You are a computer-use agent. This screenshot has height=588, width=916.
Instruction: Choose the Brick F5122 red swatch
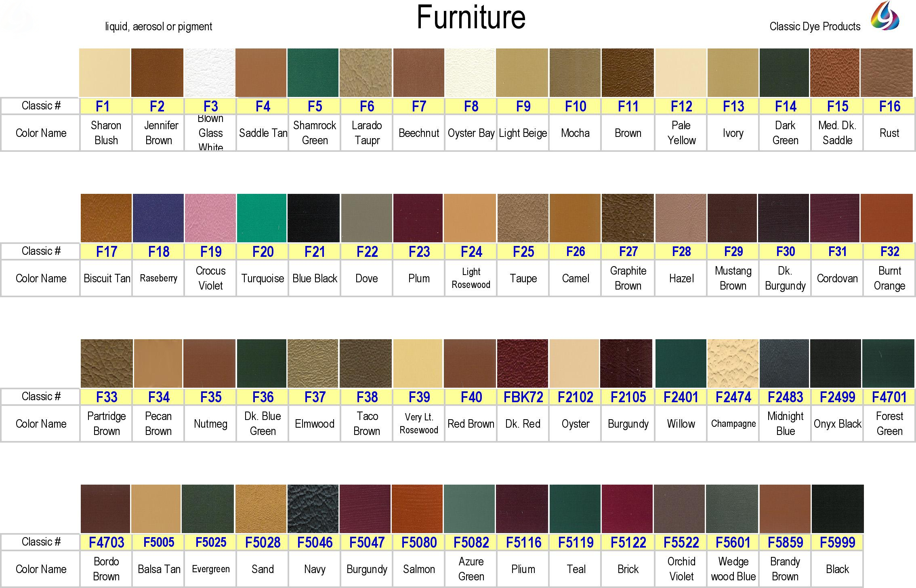627,509
